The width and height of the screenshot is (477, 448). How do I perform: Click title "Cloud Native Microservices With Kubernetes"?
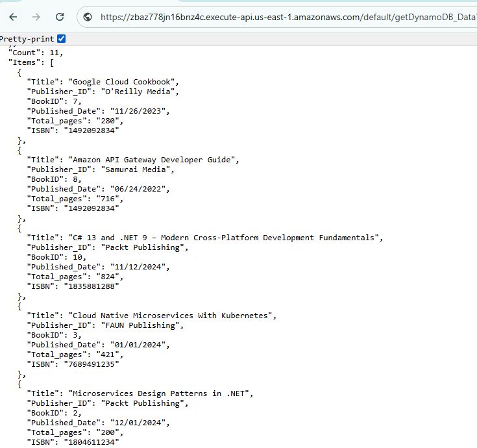[170, 316]
